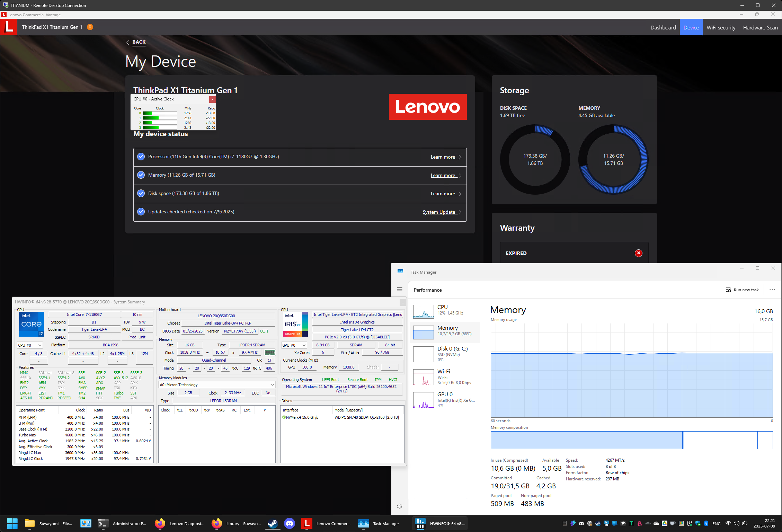Expand the Memory Modules #0 Micron Technology dropdown

coord(217,385)
